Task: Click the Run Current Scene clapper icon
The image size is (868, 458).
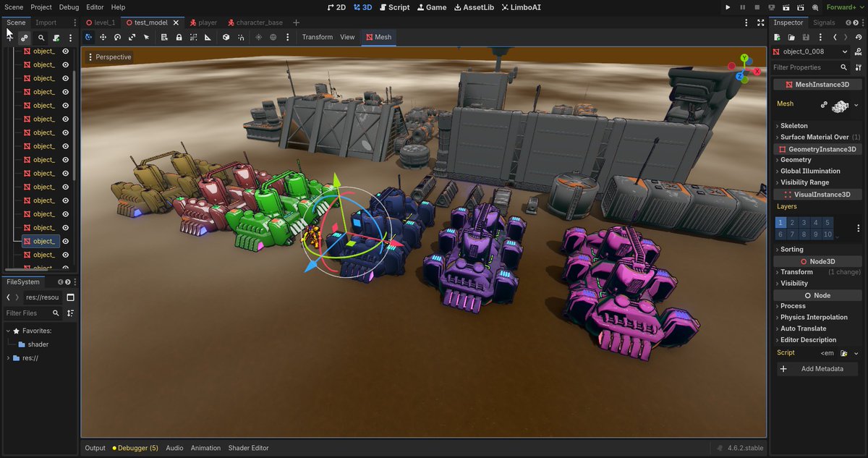Action: (x=786, y=7)
